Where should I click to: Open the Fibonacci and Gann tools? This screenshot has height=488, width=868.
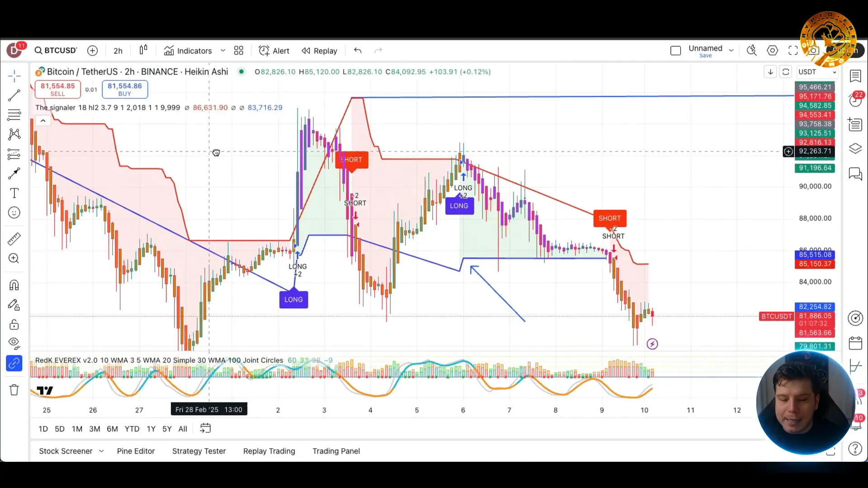pos(14,115)
